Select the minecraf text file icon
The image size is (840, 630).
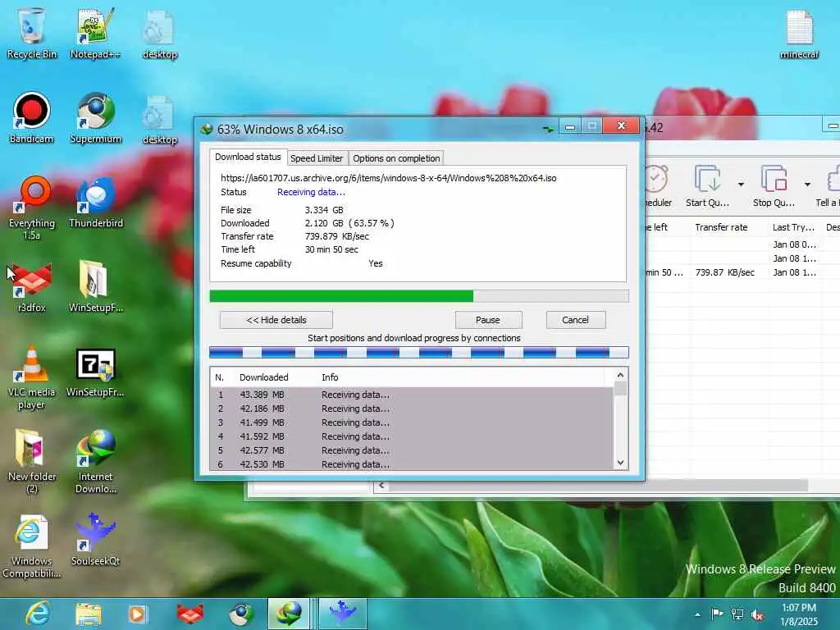point(799,33)
